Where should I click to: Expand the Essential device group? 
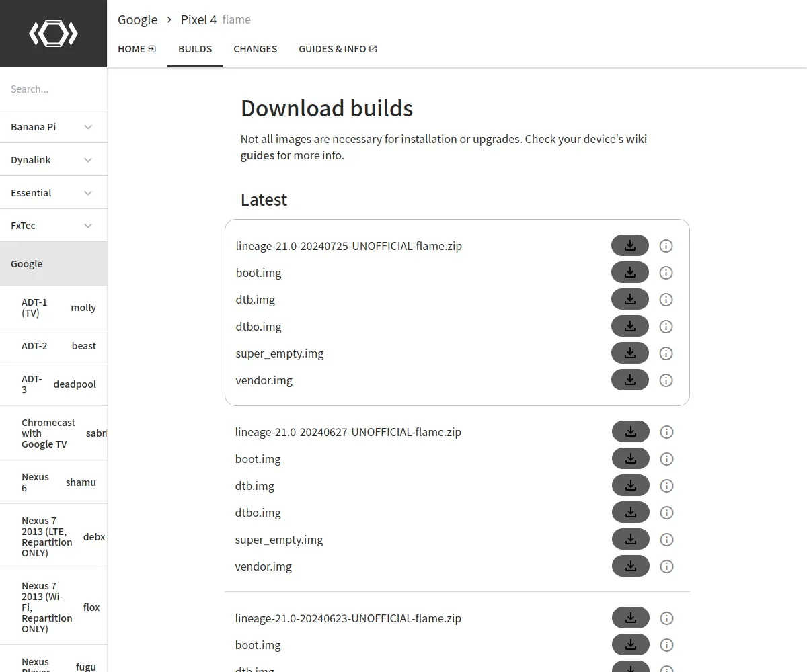coord(53,192)
